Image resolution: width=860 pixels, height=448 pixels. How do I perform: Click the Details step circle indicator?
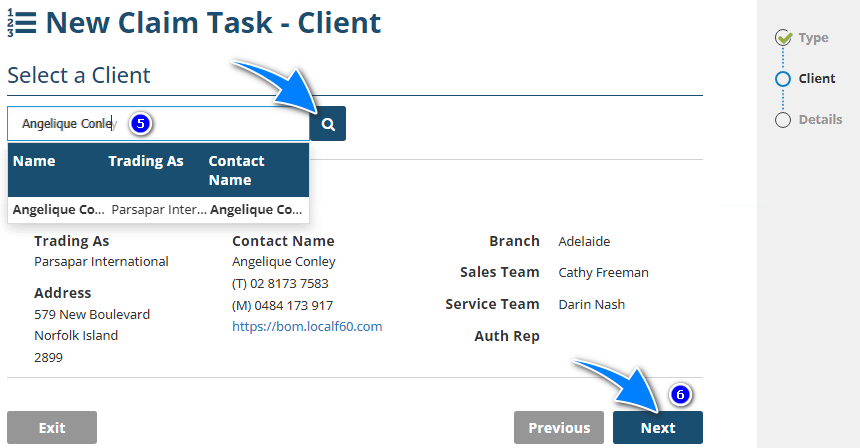coord(783,120)
